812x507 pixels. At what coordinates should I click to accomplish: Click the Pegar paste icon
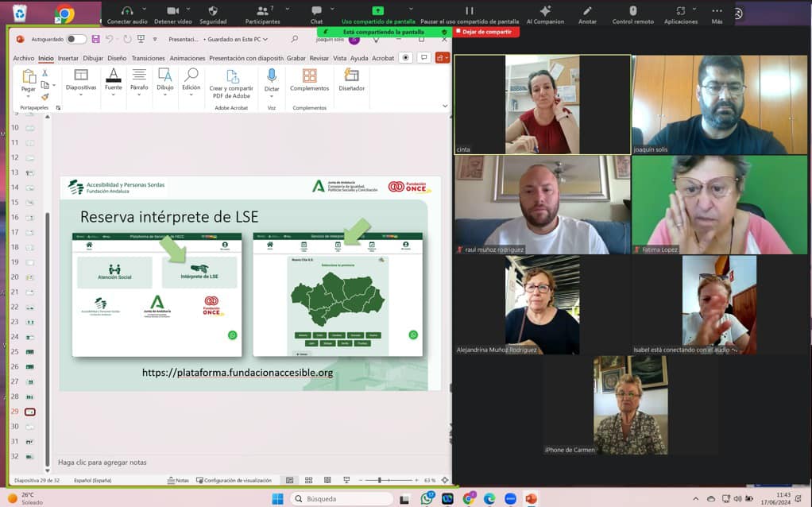[29, 78]
